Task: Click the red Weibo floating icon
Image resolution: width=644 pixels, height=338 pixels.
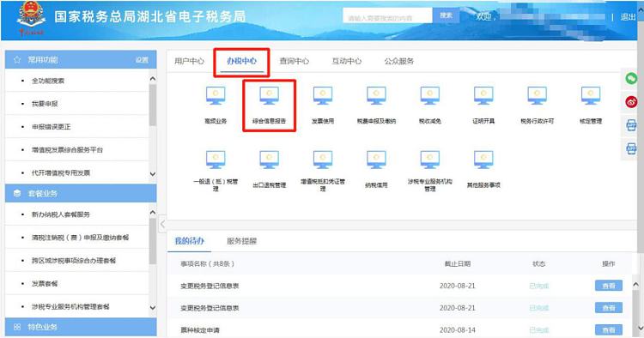Action: tap(631, 101)
